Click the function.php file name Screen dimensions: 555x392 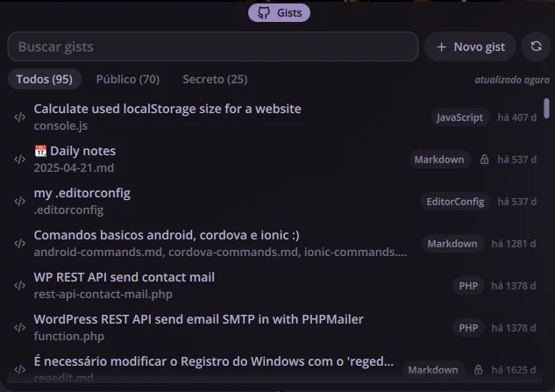[69, 336]
